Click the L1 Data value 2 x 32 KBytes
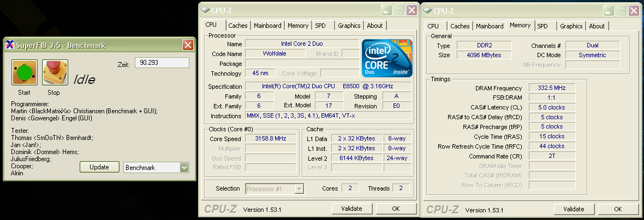The height and width of the screenshot is (220, 644). [356, 138]
